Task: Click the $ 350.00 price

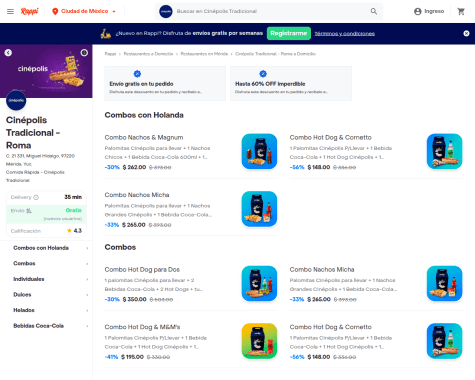Action: 134,299
